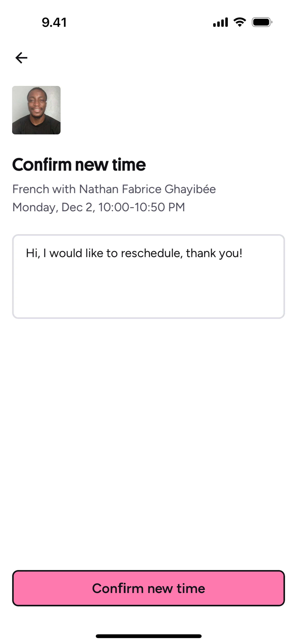This screenshot has width=297, height=644.
Task: Tap the tutor's profile photo
Action: point(36,110)
